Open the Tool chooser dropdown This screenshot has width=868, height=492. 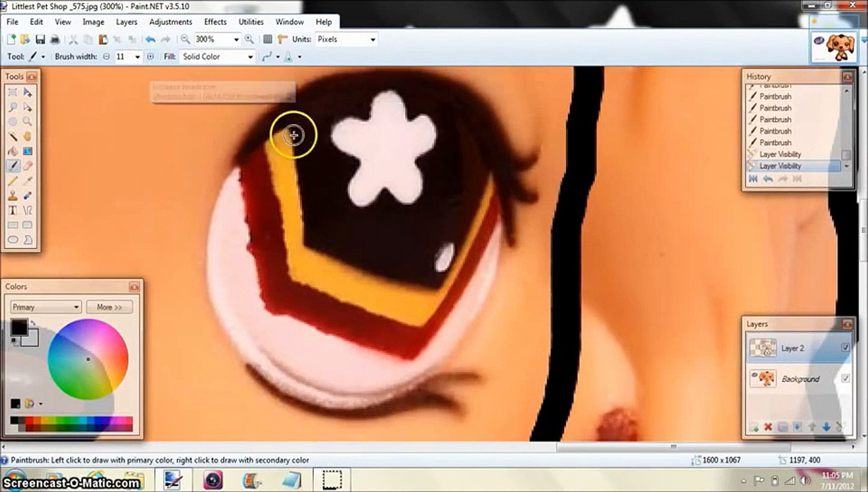pyautogui.click(x=43, y=57)
